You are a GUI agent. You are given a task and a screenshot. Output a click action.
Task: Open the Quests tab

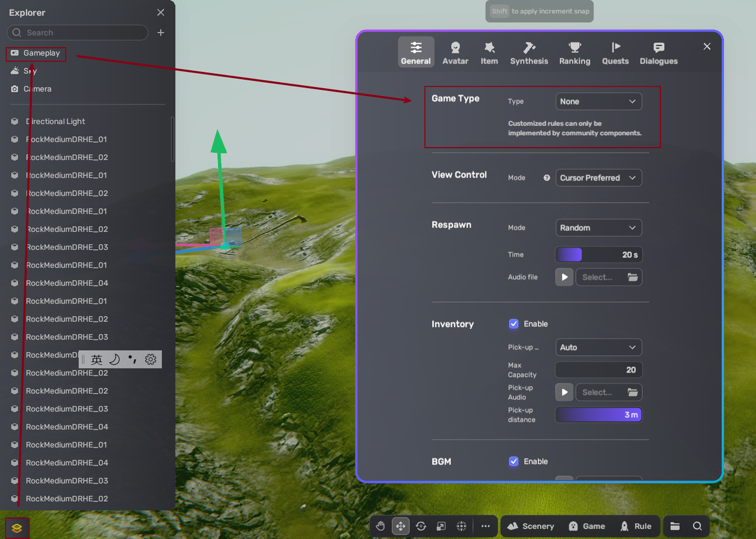(x=615, y=53)
